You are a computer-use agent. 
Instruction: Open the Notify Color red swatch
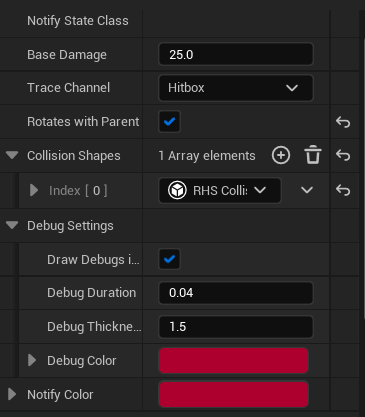(233, 394)
